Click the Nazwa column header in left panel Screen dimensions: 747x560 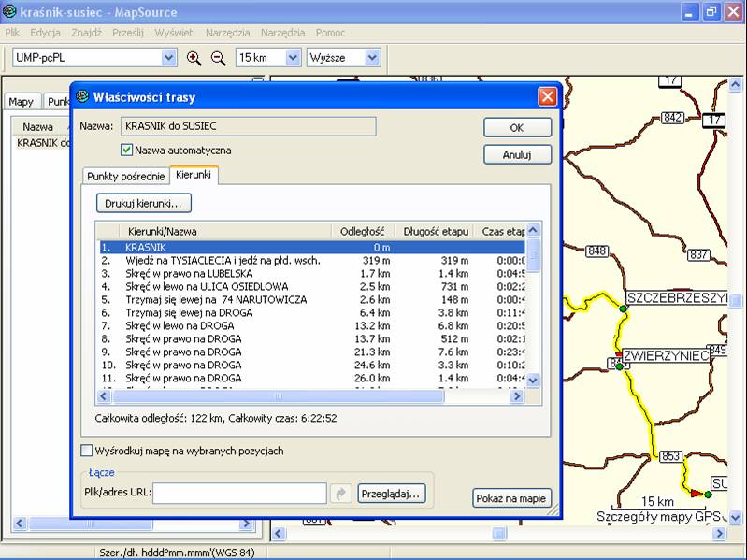(38, 127)
